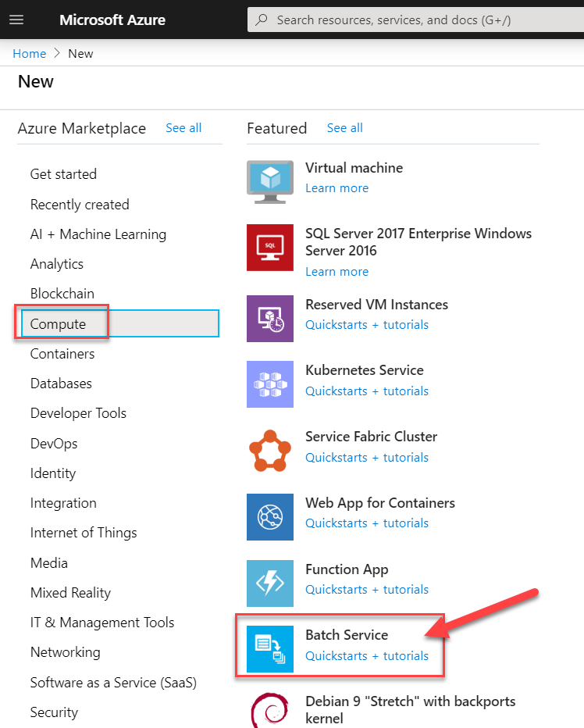Click the Web App for Containers title
Image resolution: width=584 pixels, height=728 pixels.
point(380,503)
